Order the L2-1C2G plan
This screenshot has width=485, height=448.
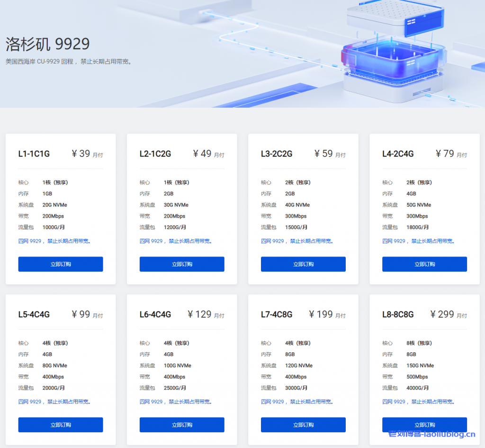[x=182, y=264]
